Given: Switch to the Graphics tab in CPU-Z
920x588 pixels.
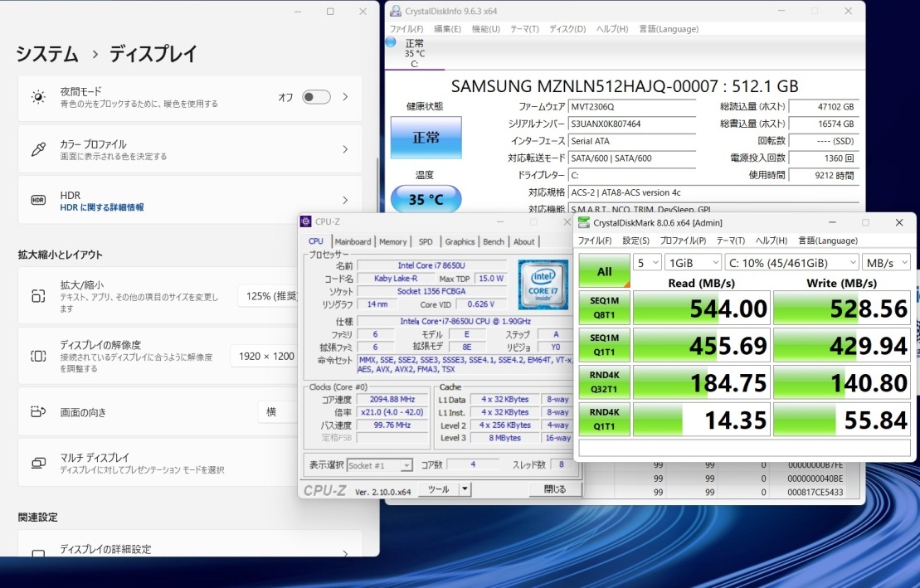Looking at the screenshot, I should pyautogui.click(x=460, y=242).
